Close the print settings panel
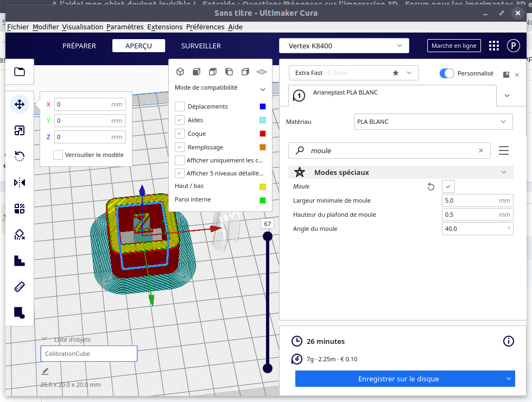 pyautogui.click(x=517, y=75)
